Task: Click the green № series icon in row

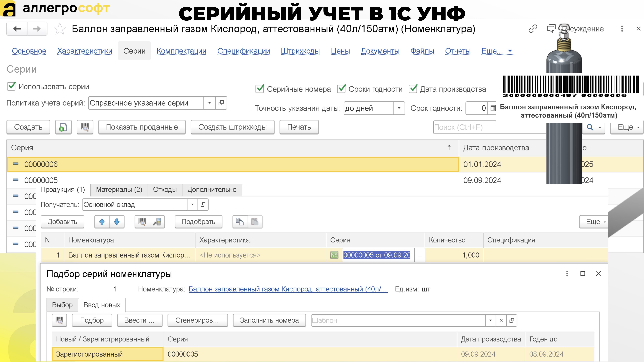Action: [x=334, y=255]
